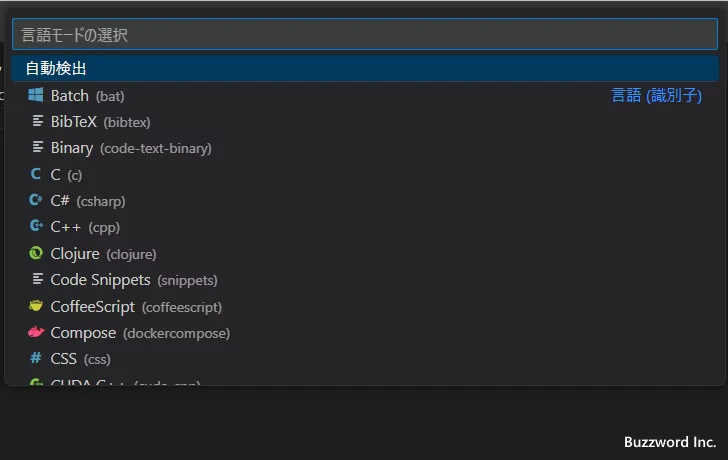This screenshot has height=460, width=728.
Task: Pick Clojure (clojure) from the list
Action: click(x=365, y=253)
